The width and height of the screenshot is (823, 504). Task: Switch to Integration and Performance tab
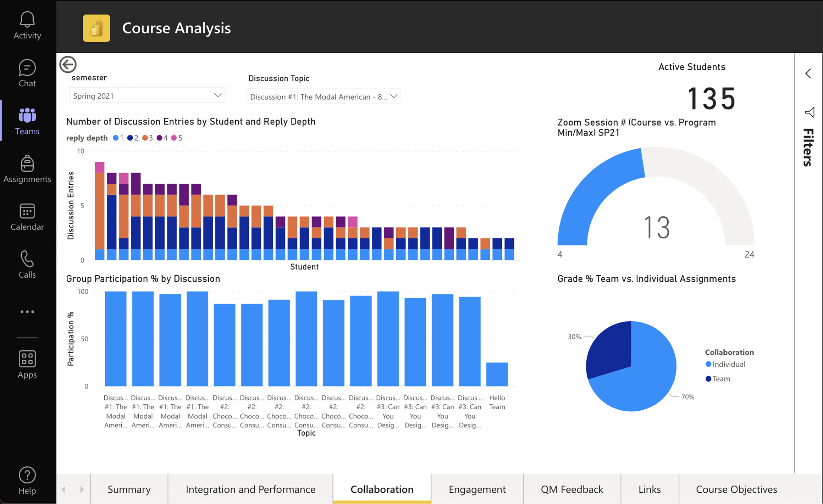(250, 489)
